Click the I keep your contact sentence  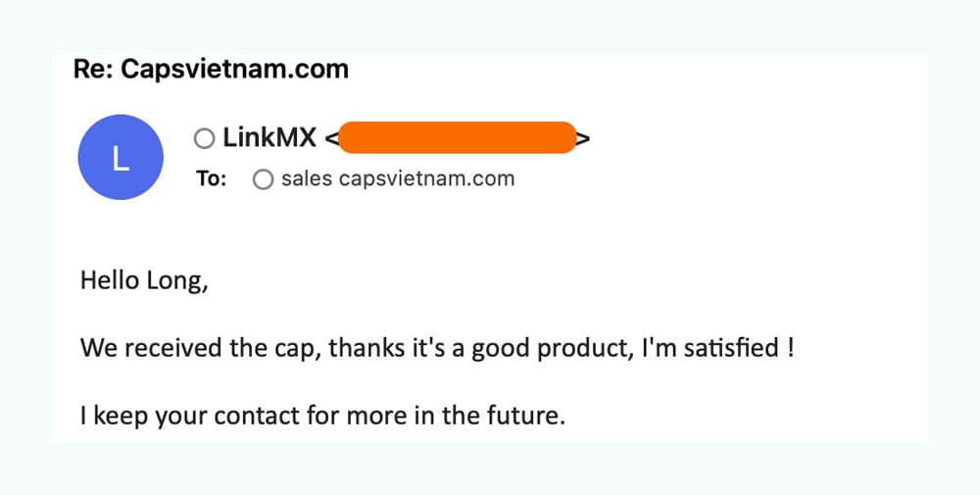click(x=323, y=415)
